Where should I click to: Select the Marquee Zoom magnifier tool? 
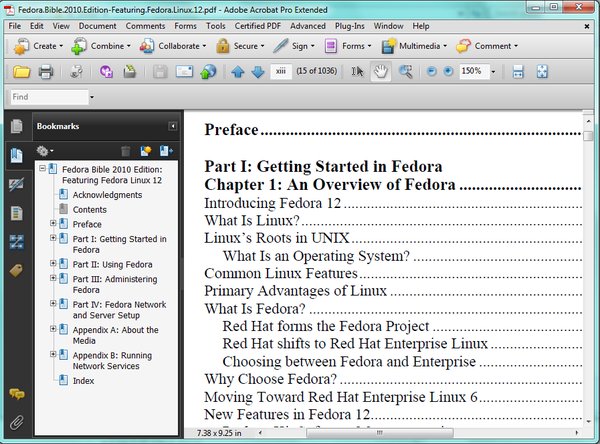[406, 72]
